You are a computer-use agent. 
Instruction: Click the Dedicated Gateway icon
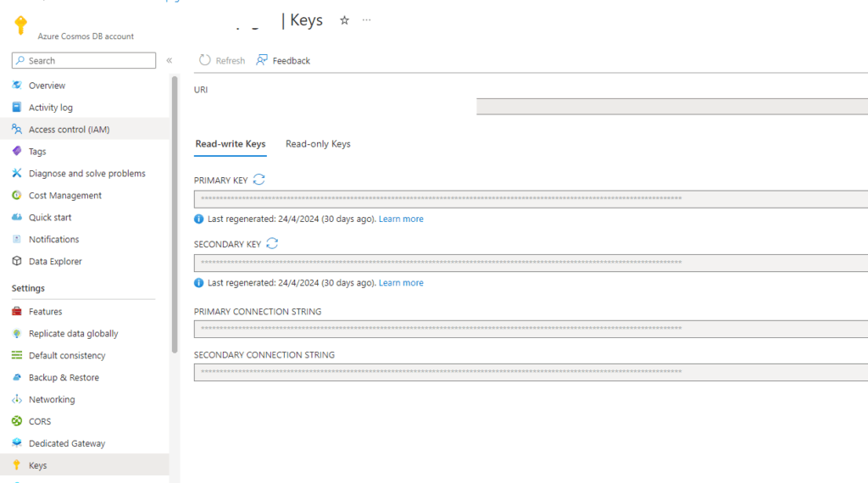pos(17,443)
